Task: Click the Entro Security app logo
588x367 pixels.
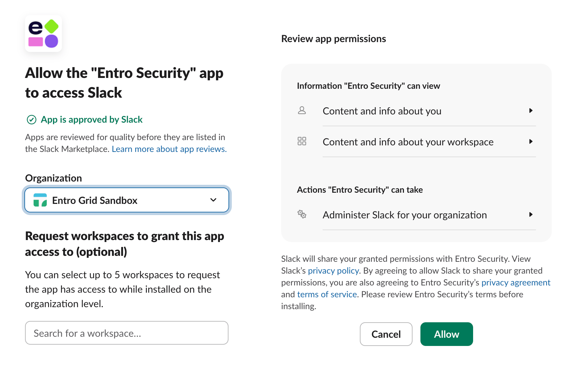Action: click(43, 34)
